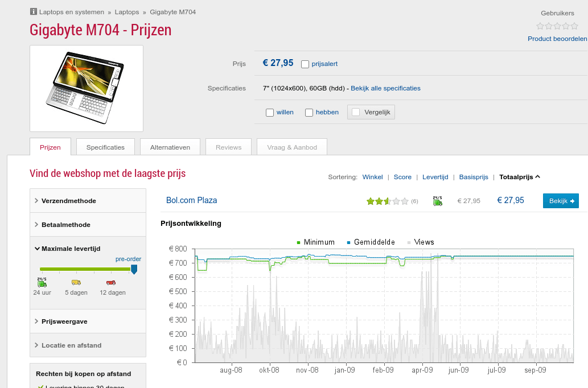Viewport: 588px width, 388px height.
Task: Switch to the Alternatieven tab
Action: coord(170,147)
